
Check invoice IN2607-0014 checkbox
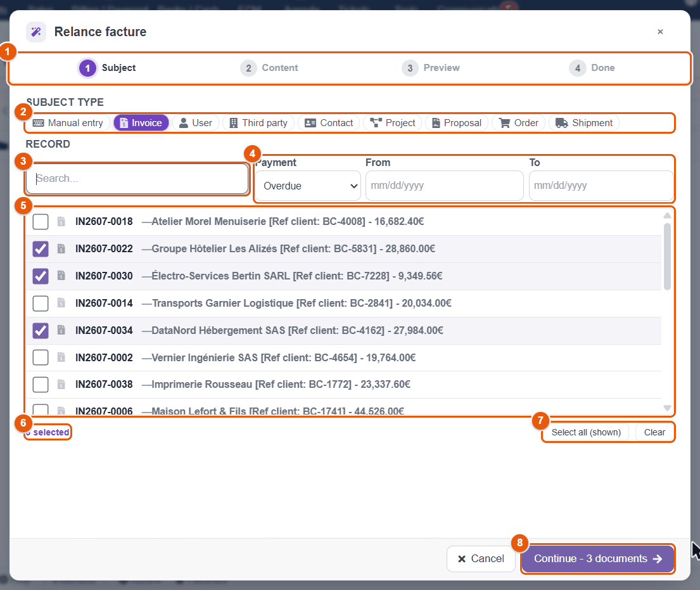tap(41, 304)
